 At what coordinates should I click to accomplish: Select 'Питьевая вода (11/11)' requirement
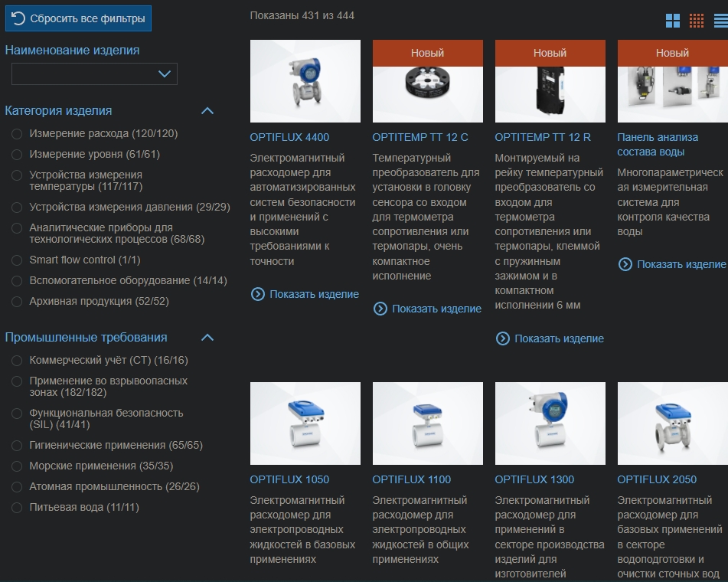pos(17,507)
